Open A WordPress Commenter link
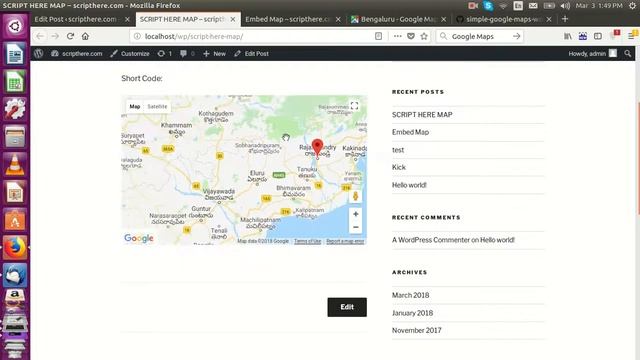 (x=431, y=240)
